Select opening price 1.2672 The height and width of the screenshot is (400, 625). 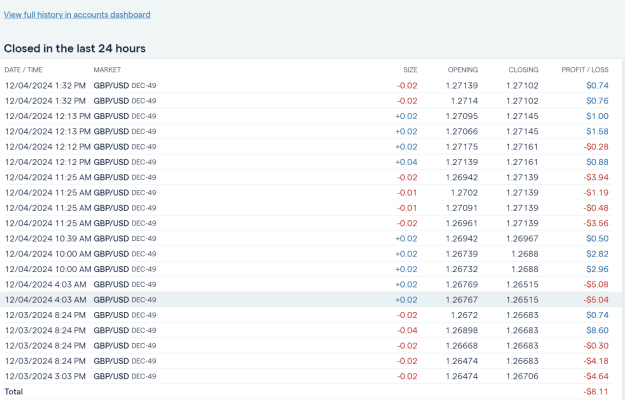click(x=464, y=315)
